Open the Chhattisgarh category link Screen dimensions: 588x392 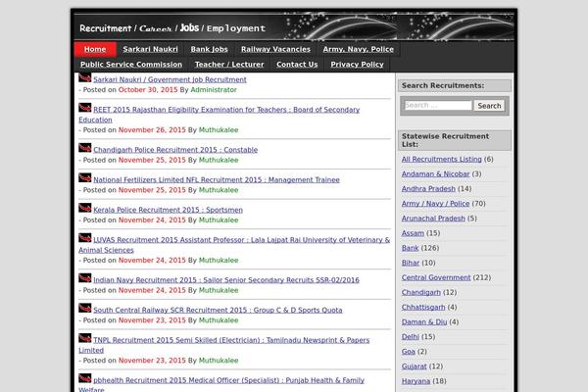click(423, 307)
